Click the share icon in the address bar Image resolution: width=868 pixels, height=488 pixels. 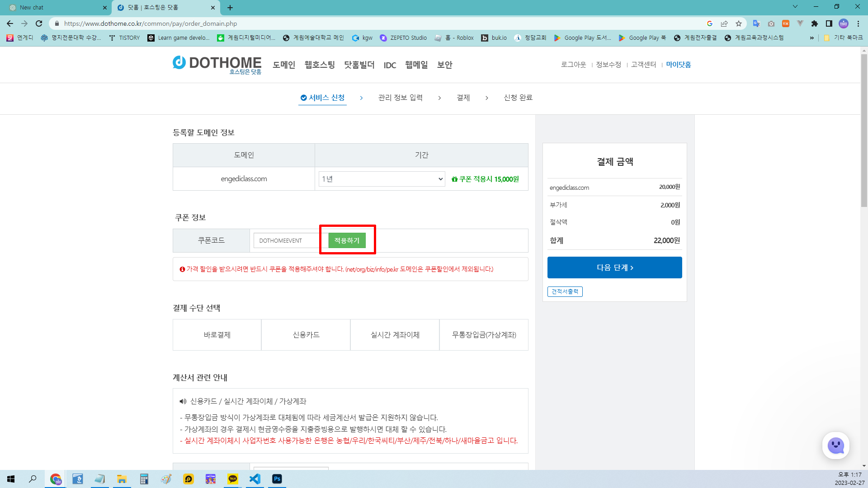724,23
